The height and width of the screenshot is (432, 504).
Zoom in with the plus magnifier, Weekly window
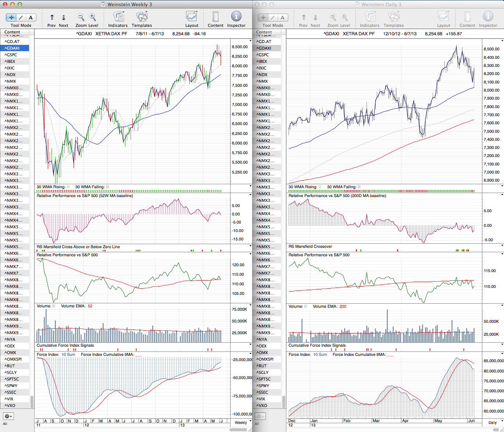(93, 17)
